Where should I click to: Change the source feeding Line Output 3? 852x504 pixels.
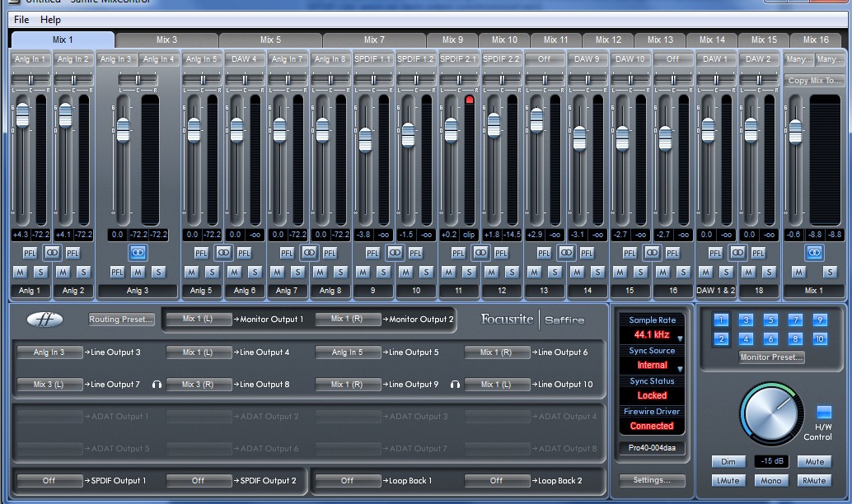coord(49,352)
